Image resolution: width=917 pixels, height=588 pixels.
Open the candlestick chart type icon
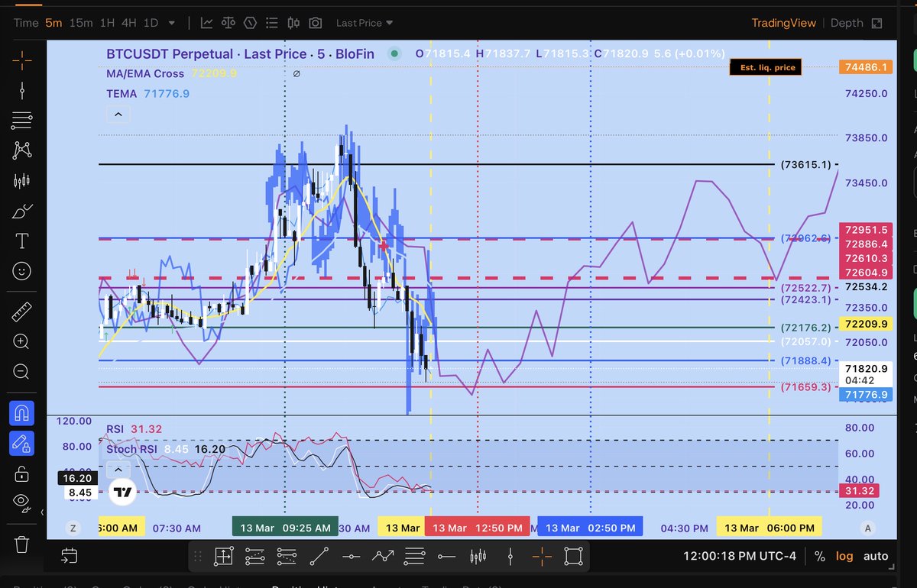coord(292,23)
